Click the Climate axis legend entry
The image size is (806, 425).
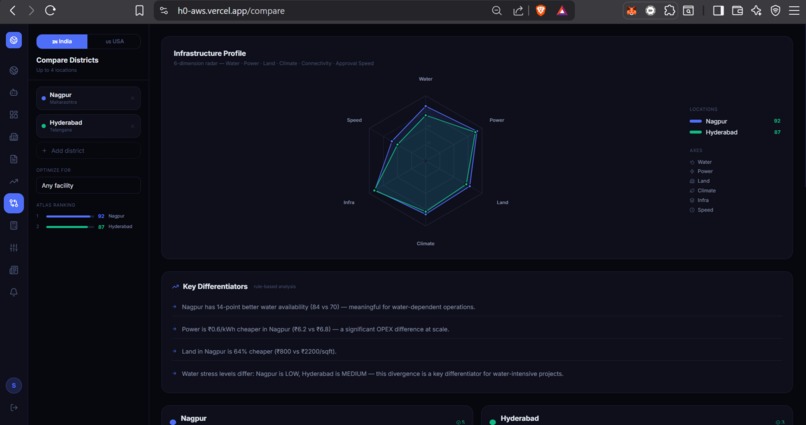click(702, 191)
